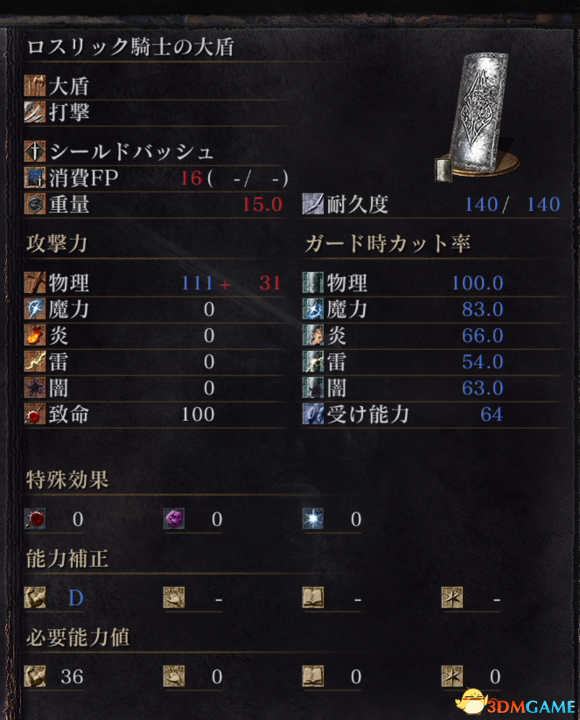Viewport: 580px width, 720px height.
Task: Click the Lothric Knight Greatshield item image
Action: point(478,116)
